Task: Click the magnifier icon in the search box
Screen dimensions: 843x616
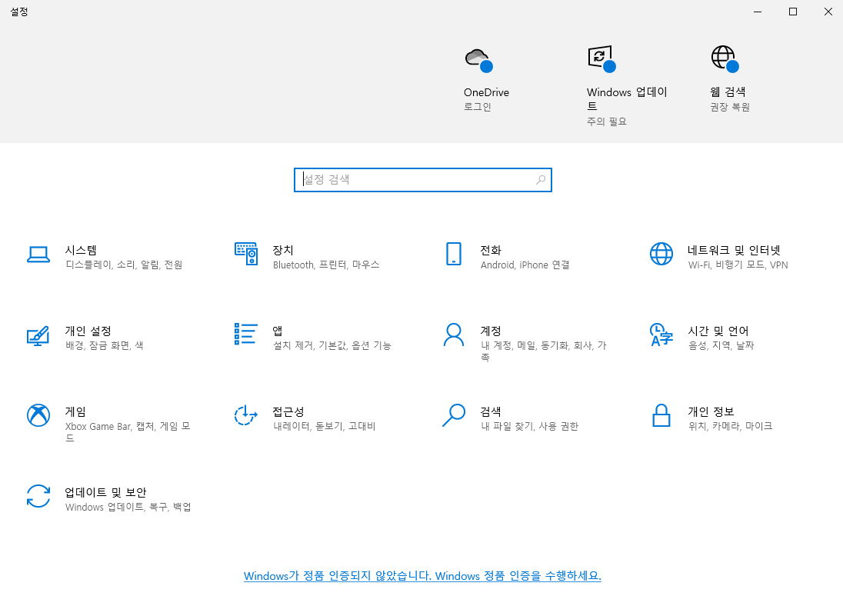Action: (541, 179)
